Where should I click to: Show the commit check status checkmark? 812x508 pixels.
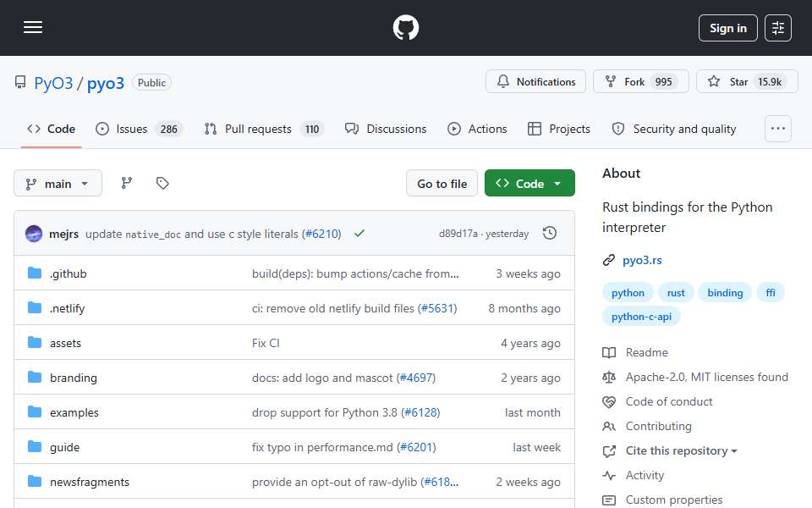(359, 234)
